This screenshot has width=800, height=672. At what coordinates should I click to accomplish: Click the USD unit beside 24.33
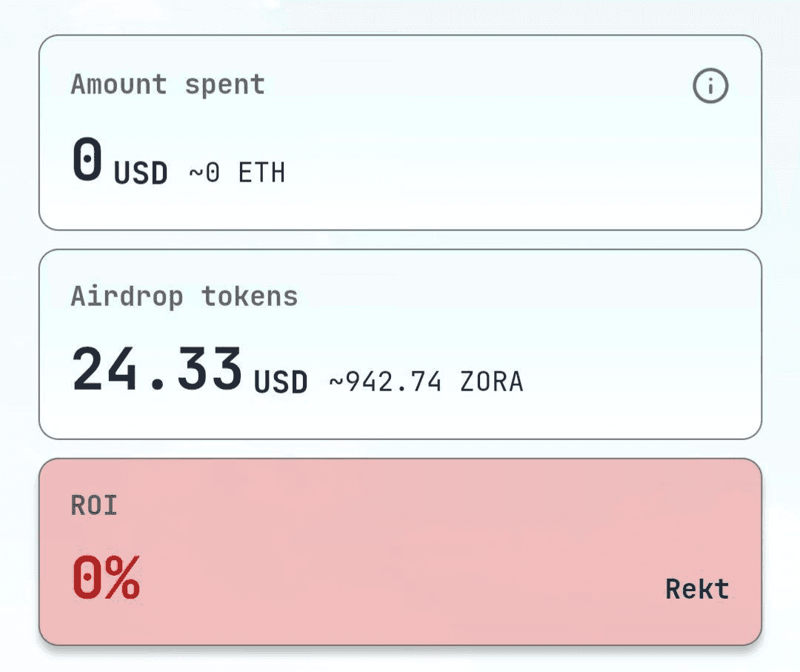(281, 383)
